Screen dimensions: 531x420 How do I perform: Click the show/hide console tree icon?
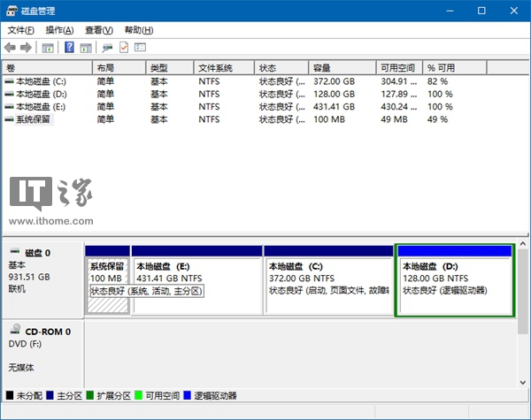click(48, 47)
